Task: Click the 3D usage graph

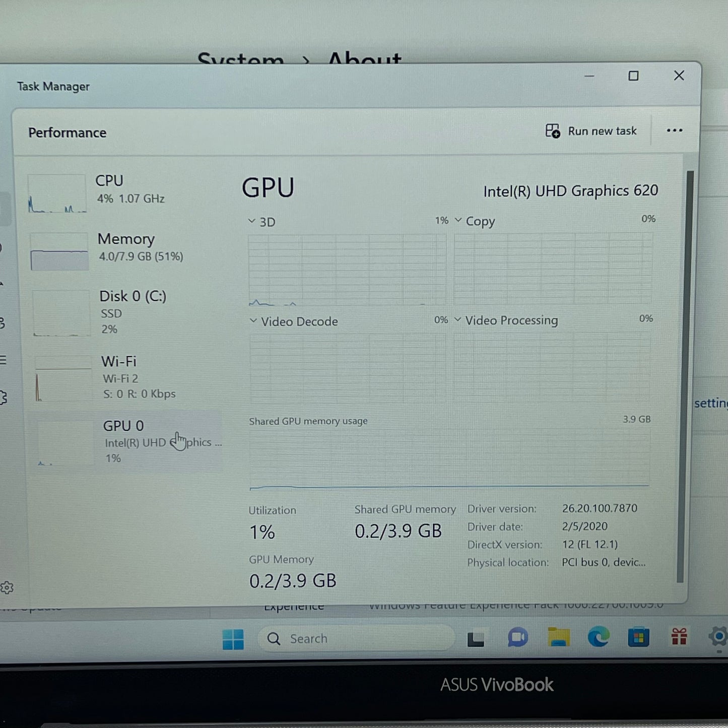Action: (347, 270)
